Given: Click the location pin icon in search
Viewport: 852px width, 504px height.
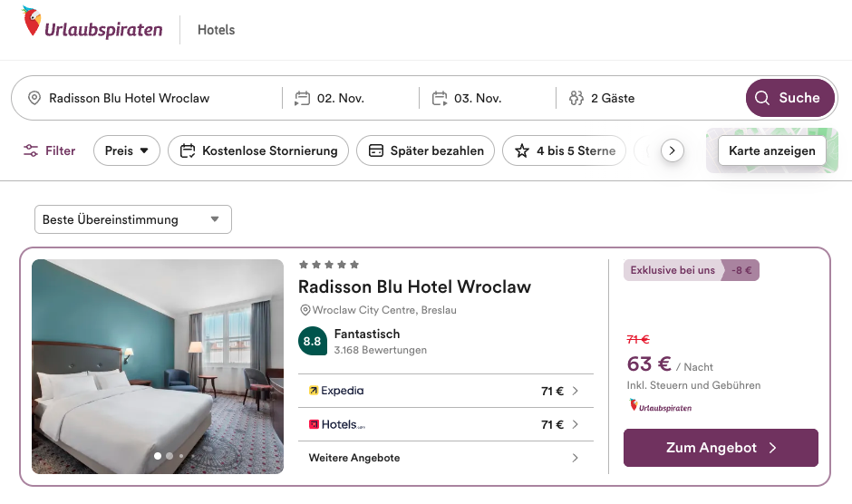Looking at the screenshot, I should [x=34, y=98].
